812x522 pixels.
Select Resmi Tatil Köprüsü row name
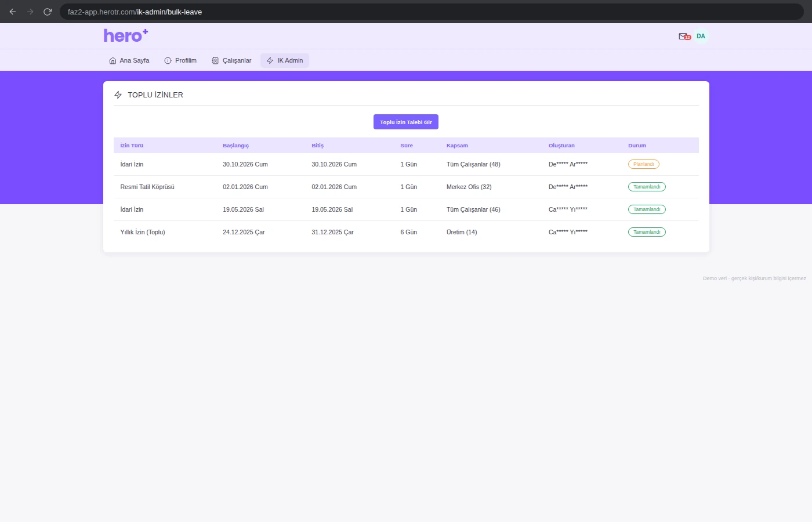[147, 187]
